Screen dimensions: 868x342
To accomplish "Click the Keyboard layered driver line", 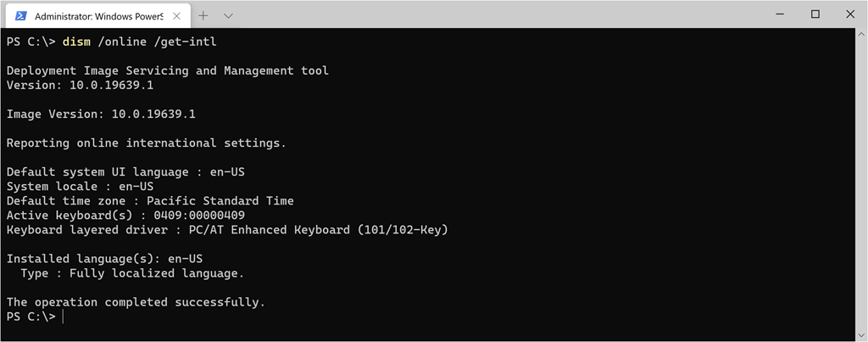I will coord(226,230).
